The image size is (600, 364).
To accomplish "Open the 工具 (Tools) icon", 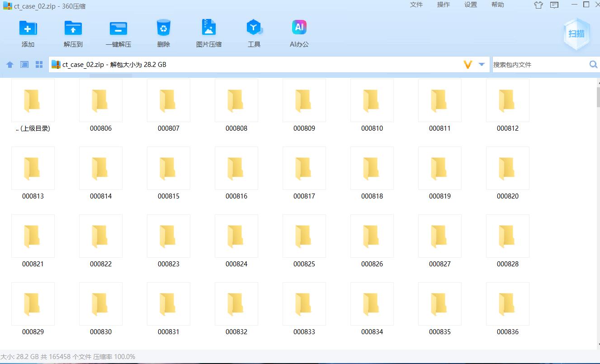I will [254, 28].
